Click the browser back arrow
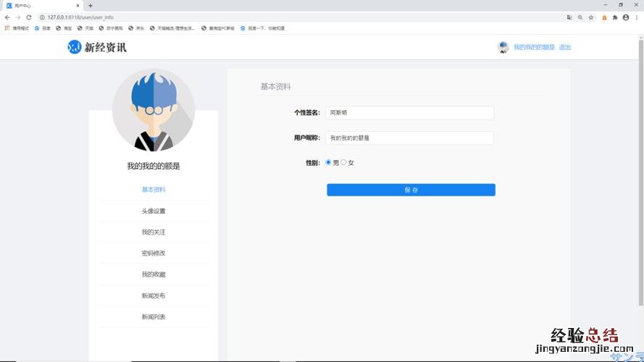Viewport: 644px width, 362px height. (7, 17)
